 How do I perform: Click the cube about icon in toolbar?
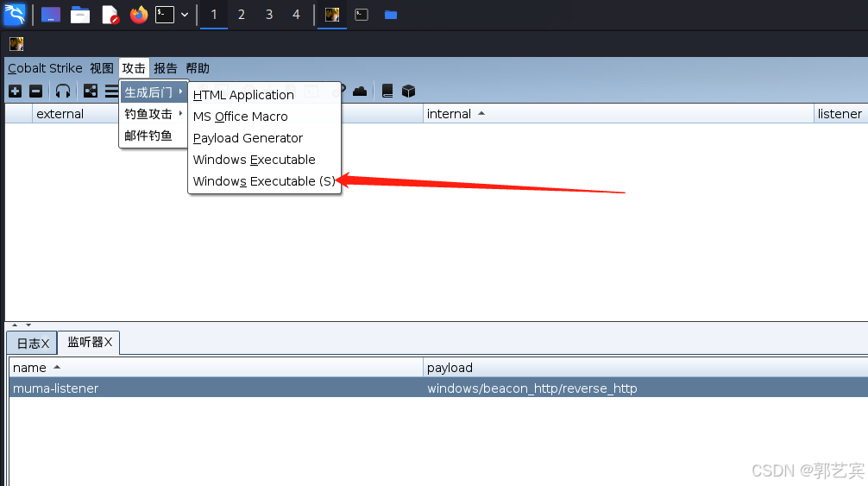coord(408,92)
